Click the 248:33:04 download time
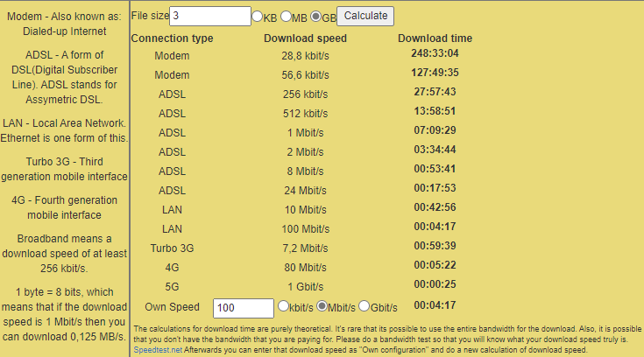The width and height of the screenshot is (644, 357). pyautogui.click(x=435, y=53)
